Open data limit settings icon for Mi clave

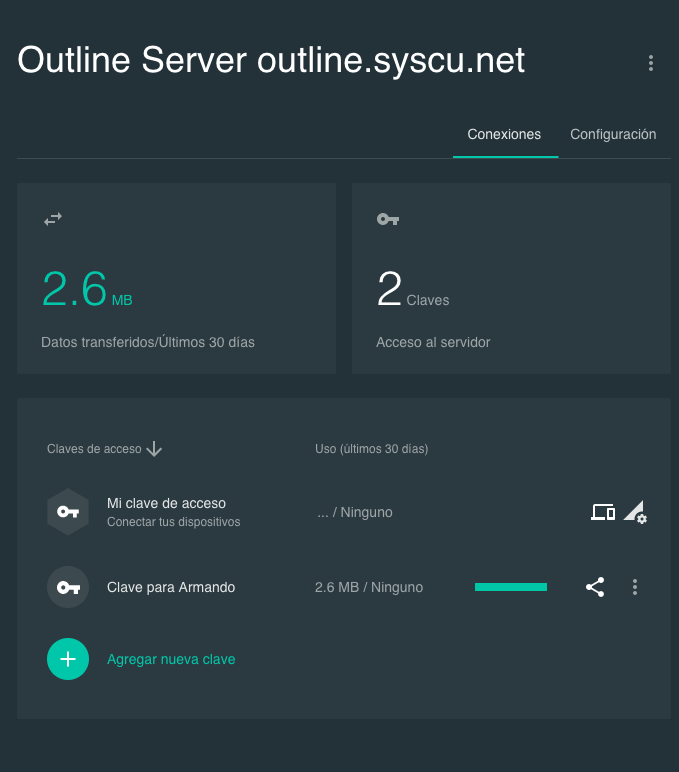point(635,513)
